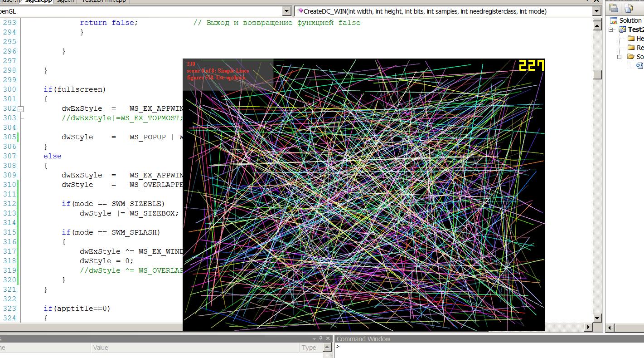Image resolution: width=644 pixels, height=358 pixels.
Task: Click the yellow 227 counter in the OpenGL window
Action: [531, 66]
